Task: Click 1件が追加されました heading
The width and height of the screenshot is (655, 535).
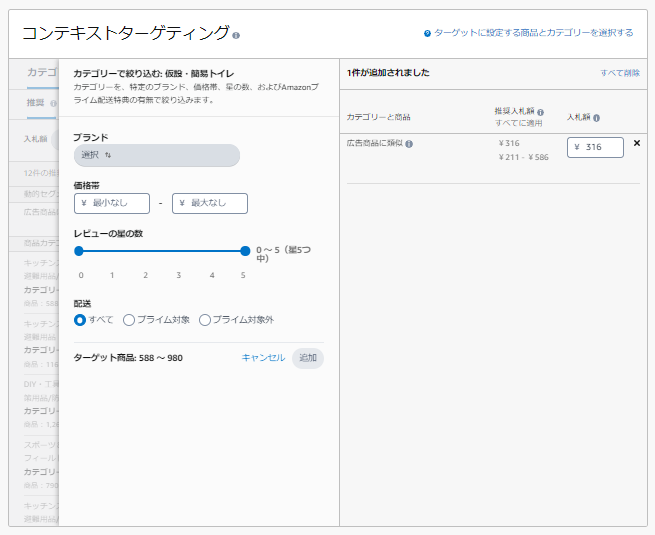Action: point(388,73)
